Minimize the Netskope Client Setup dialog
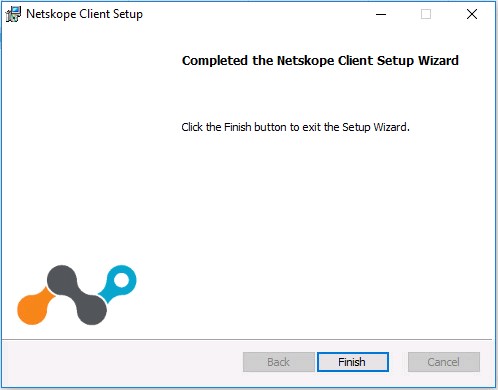Image resolution: width=498 pixels, height=390 pixels. (x=381, y=14)
